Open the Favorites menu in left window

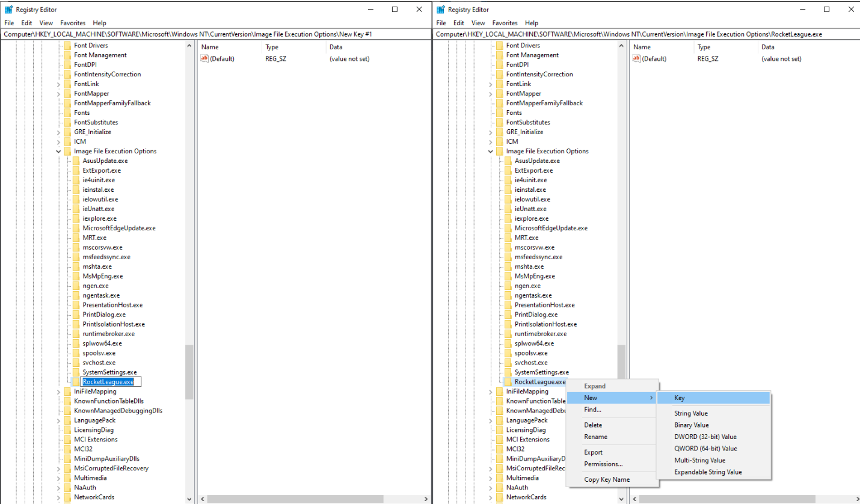coord(73,23)
